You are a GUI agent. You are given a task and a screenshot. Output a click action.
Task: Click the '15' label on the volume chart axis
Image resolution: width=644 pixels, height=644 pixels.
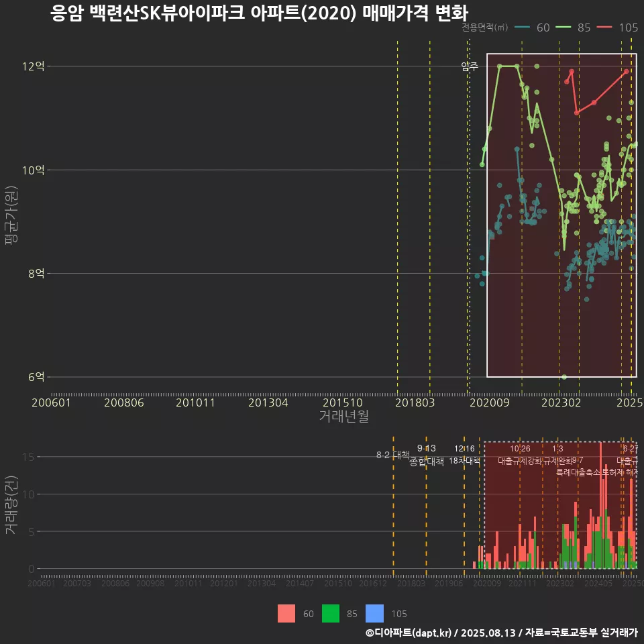pyautogui.click(x=28, y=457)
